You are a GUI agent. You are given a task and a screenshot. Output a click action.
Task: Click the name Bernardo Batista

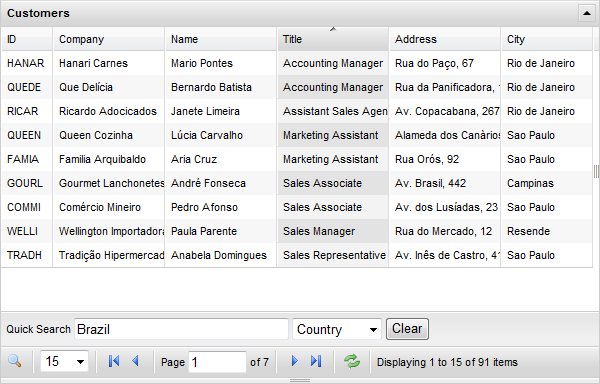point(211,87)
